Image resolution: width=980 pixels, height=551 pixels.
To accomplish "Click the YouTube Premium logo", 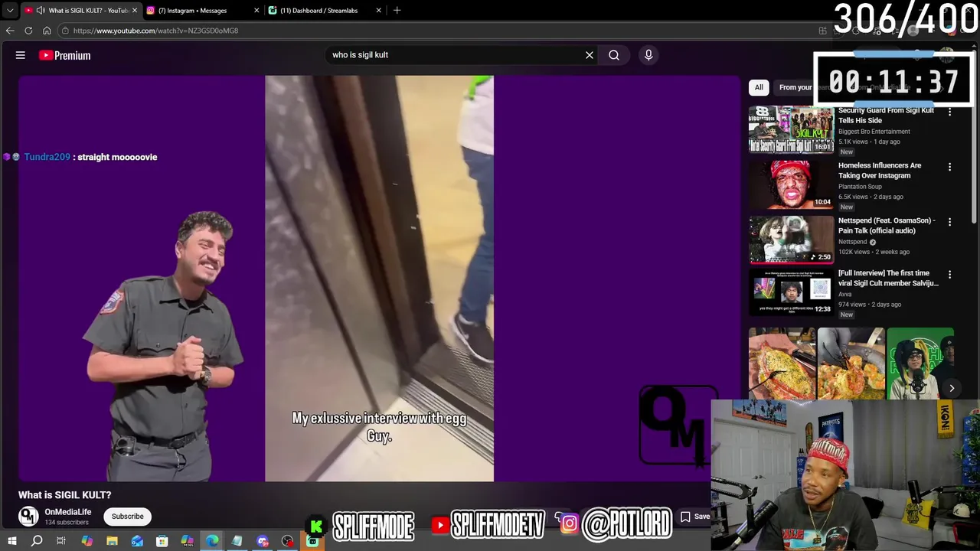I will tap(65, 55).
